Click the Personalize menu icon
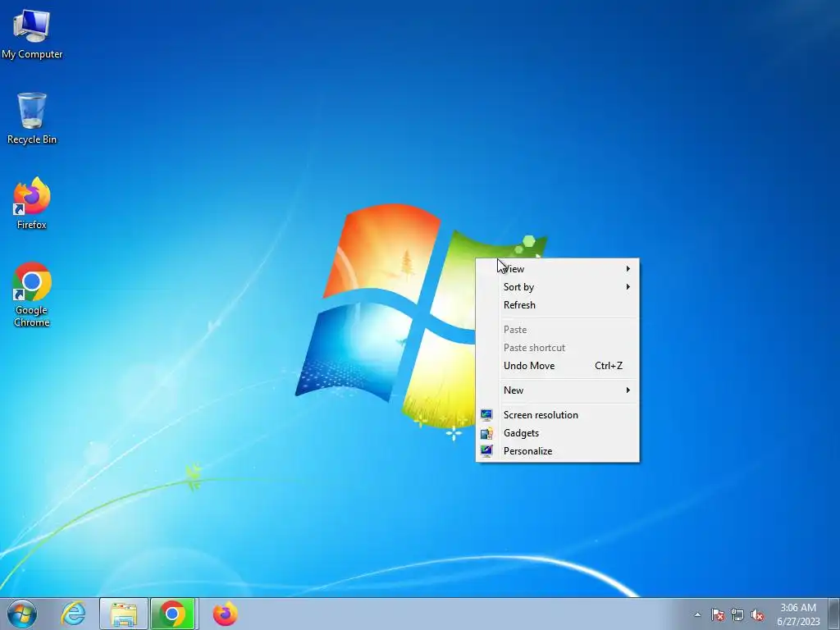Image resolution: width=840 pixels, height=630 pixels. [486, 451]
